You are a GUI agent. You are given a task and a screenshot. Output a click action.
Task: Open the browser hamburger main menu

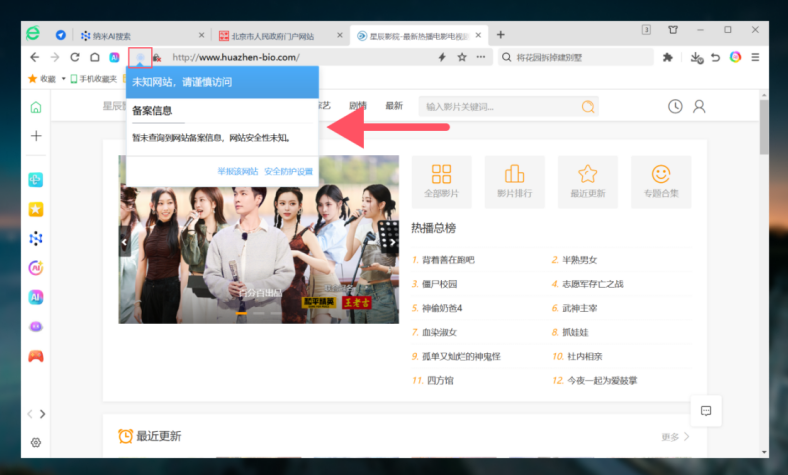point(755,57)
